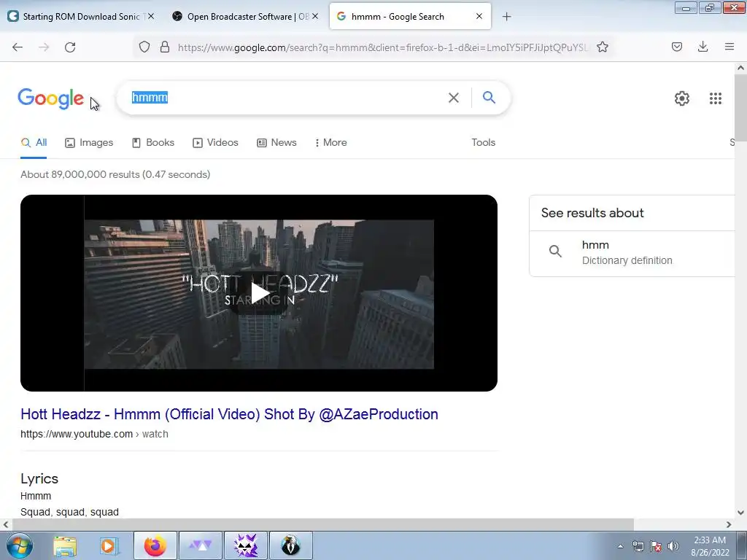Play the Hott Headzz video
The width and height of the screenshot is (747, 560).
pos(259,293)
